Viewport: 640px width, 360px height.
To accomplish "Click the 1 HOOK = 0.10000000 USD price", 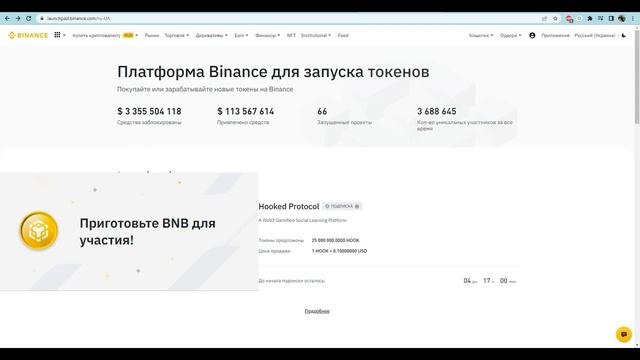I will [339, 251].
